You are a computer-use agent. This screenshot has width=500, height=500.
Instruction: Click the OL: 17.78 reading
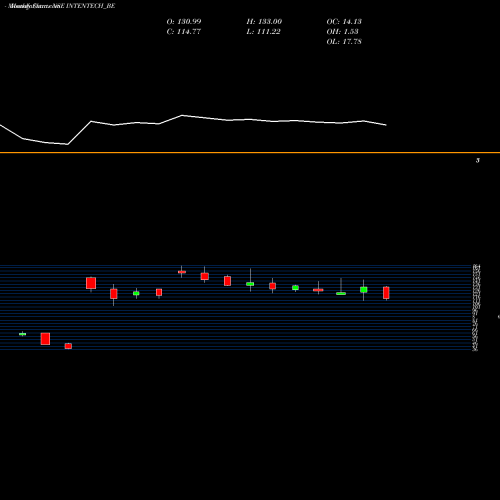coord(344,42)
